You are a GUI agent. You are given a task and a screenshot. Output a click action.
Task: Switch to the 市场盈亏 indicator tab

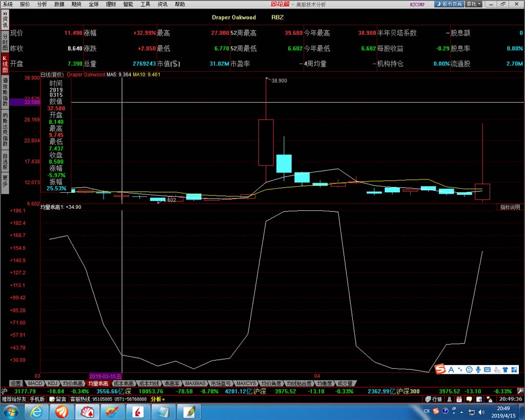[x=220, y=383]
